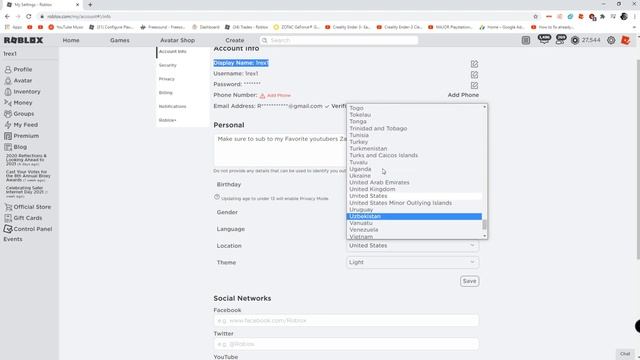Click the Add Phone button on right

coord(463,95)
